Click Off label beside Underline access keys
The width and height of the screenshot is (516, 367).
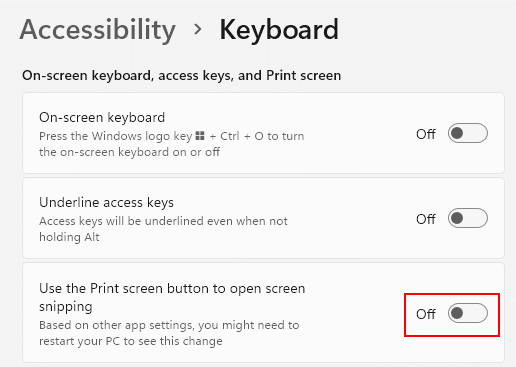pos(426,219)
